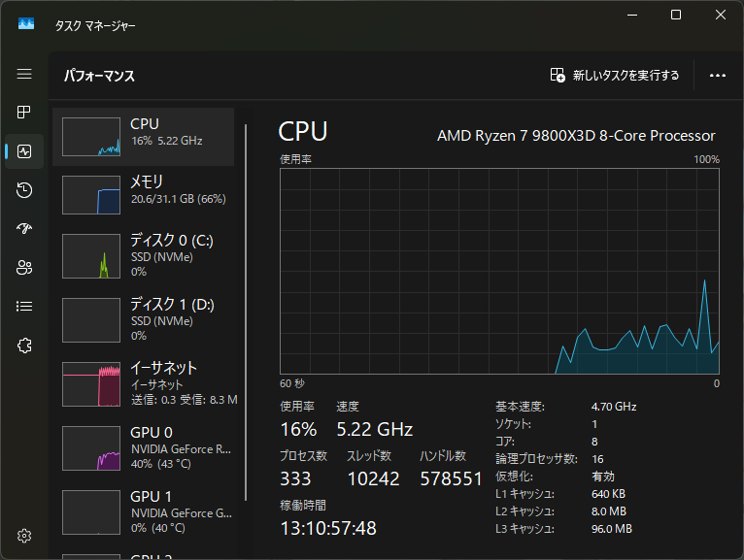The width and height of the screenshot is (744, 560).
Task: Click the main CPU usage graph
Action: pyautogui.click(x=499, y=271)
